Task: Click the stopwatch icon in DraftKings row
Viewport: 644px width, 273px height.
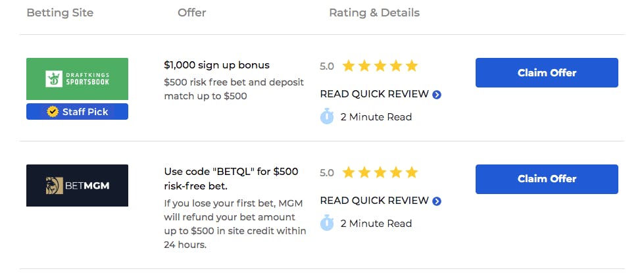Action: [327, 116]
